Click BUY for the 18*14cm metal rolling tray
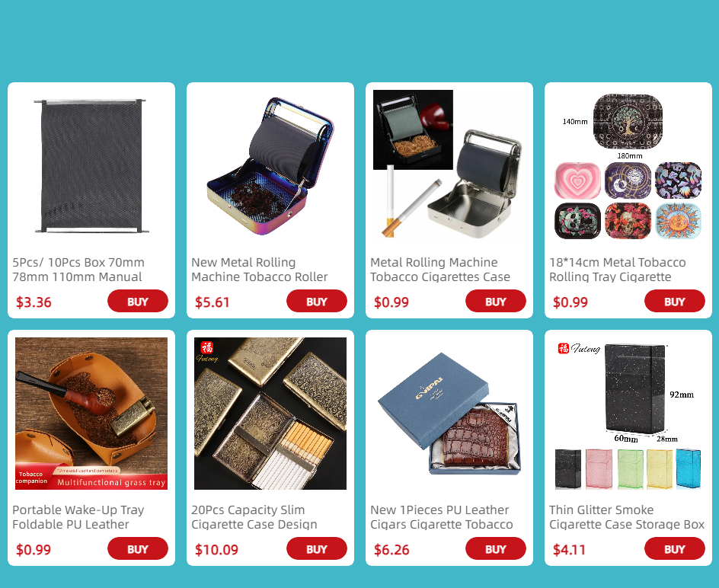The image size is (719, 588). pos(675,302)
